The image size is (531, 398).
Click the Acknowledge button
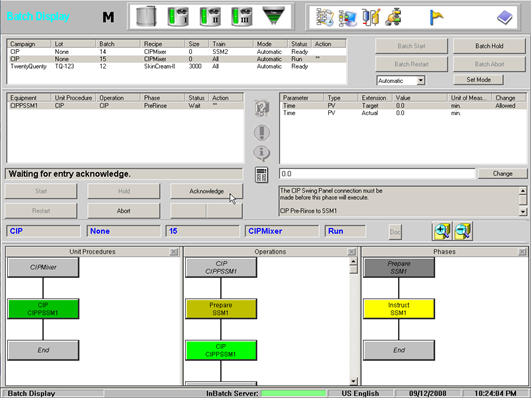click(207, 191)
